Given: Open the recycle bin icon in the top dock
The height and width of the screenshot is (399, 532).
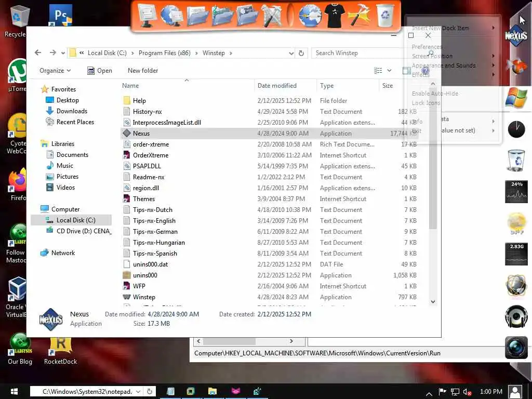Looking at the screenshot, I should [x=385, y=15].
